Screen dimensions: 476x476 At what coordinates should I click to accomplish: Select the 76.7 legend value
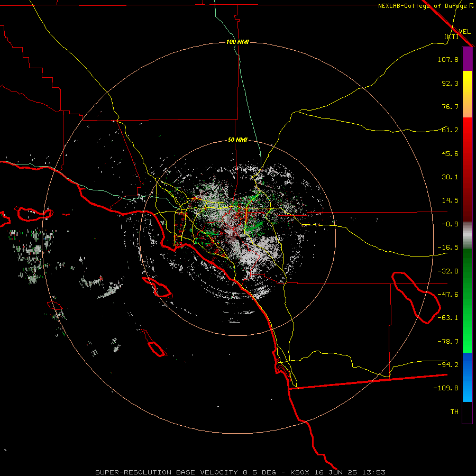(450, 106)
